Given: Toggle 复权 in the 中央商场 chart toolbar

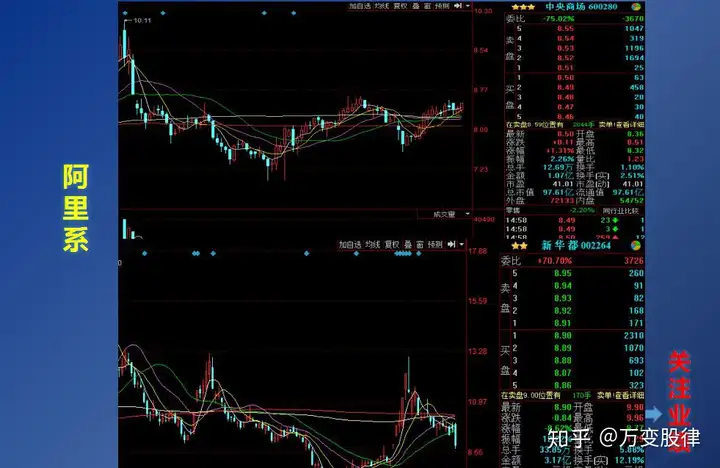Looking at the screenshot, I should pyautogui.click(x=400, y=6).
